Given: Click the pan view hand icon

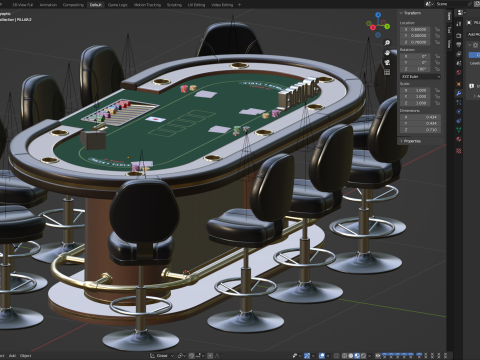Looking at the screenshot, I should click(x=387, y=53).
